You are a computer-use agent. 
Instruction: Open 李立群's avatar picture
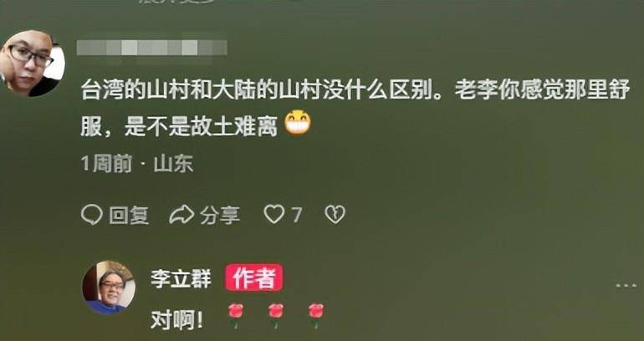pyautogui.click(x=109, y=288)
